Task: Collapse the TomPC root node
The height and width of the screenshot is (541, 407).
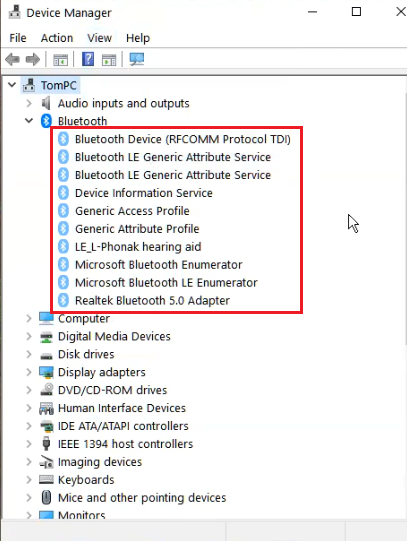Action: 12,85
